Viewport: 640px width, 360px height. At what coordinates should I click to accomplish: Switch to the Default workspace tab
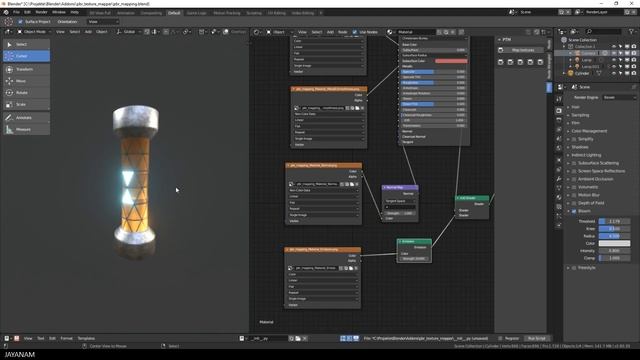[x=174, y=13]
